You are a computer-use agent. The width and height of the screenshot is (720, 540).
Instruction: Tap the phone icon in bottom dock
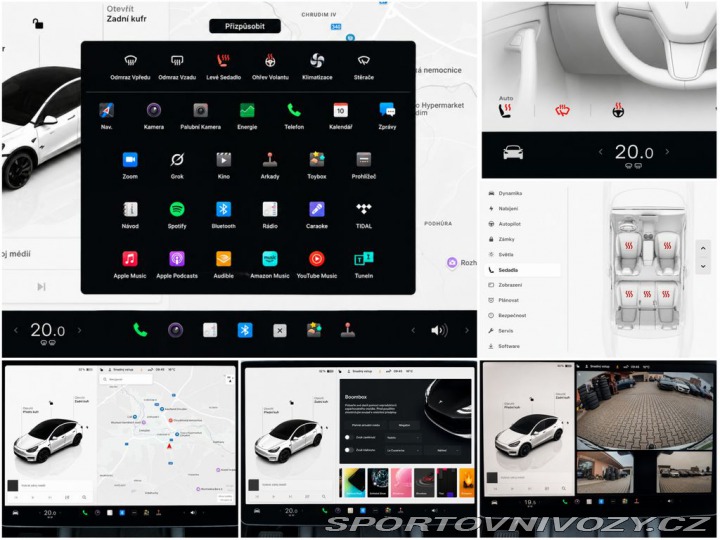pos(140,330)
